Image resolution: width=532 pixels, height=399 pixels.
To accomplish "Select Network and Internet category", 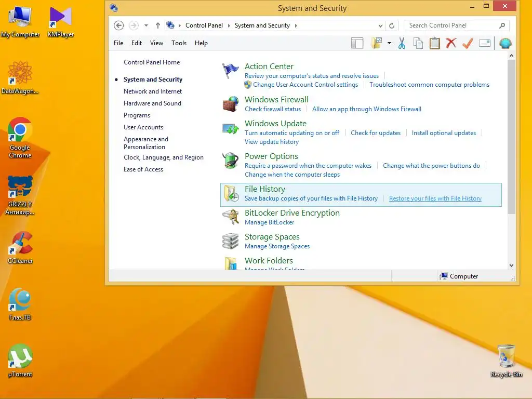I will click(x=153, y=91).
